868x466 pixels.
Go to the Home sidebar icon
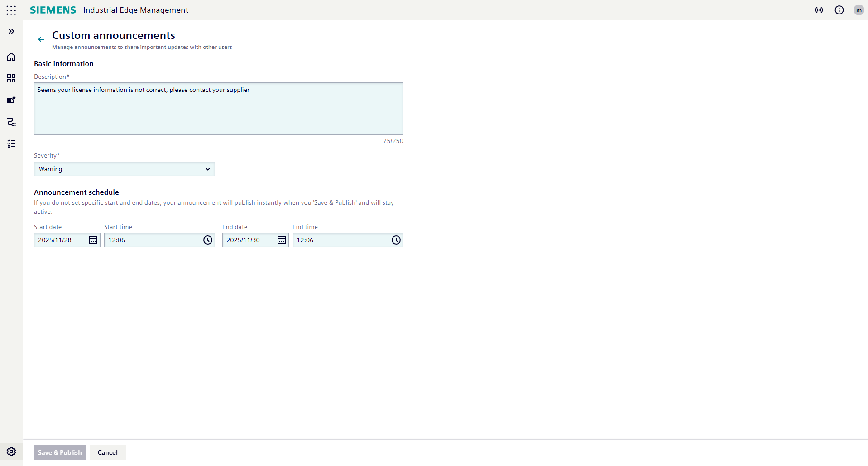pos(11,57)
